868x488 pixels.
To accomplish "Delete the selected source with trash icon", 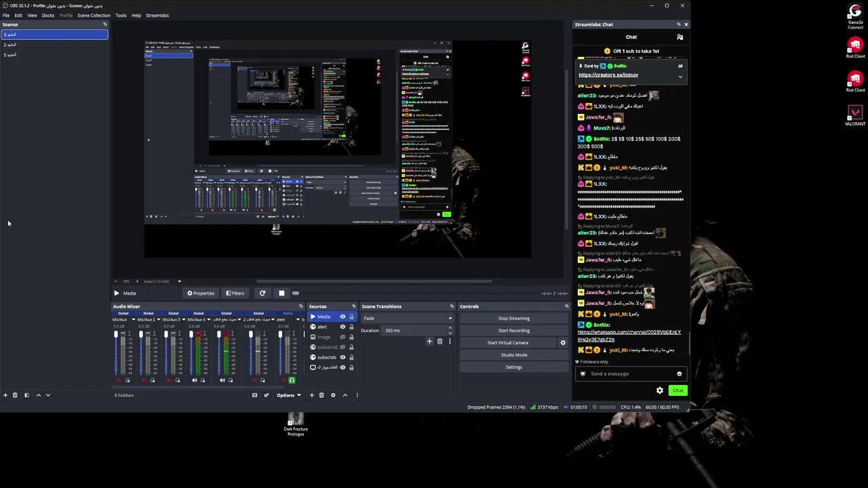I will (x=321, y=395).
